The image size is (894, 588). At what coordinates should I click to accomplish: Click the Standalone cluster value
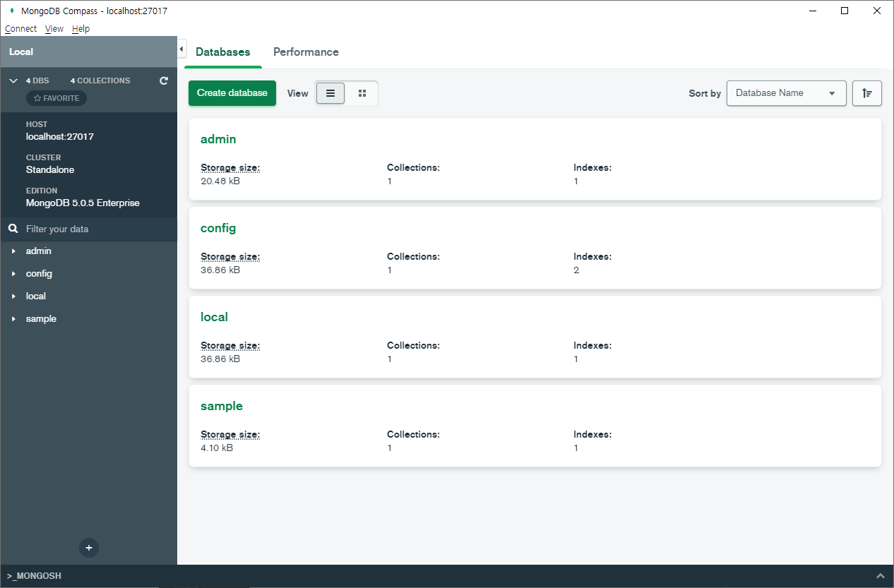point(50,170)
